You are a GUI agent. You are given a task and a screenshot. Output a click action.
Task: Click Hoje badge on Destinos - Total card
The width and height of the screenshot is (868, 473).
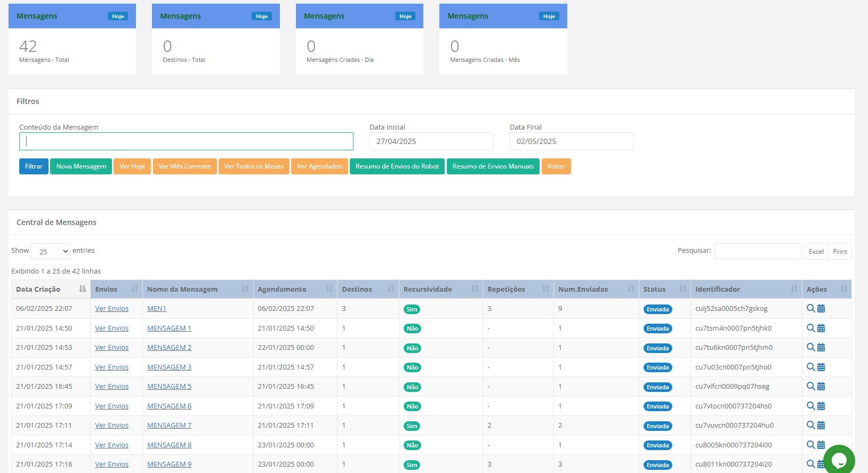262,16
